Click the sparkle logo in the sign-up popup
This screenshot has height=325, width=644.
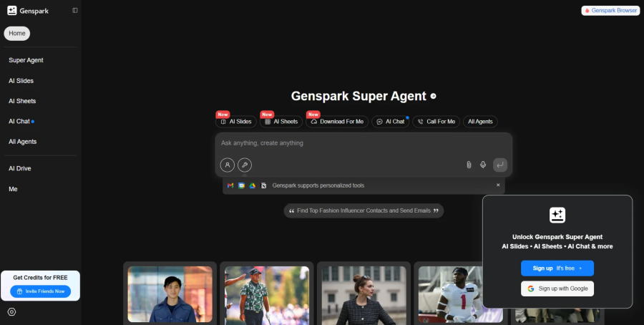coord(557,215)
